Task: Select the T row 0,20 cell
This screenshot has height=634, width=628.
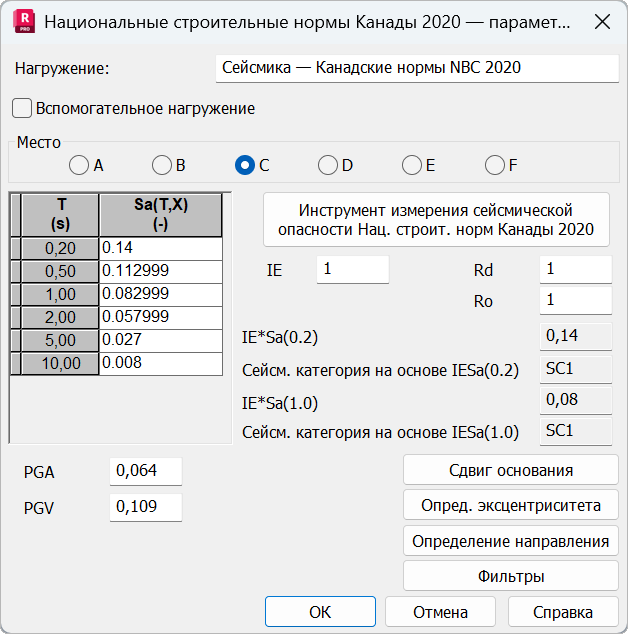Action: click(x=60, y=248)
